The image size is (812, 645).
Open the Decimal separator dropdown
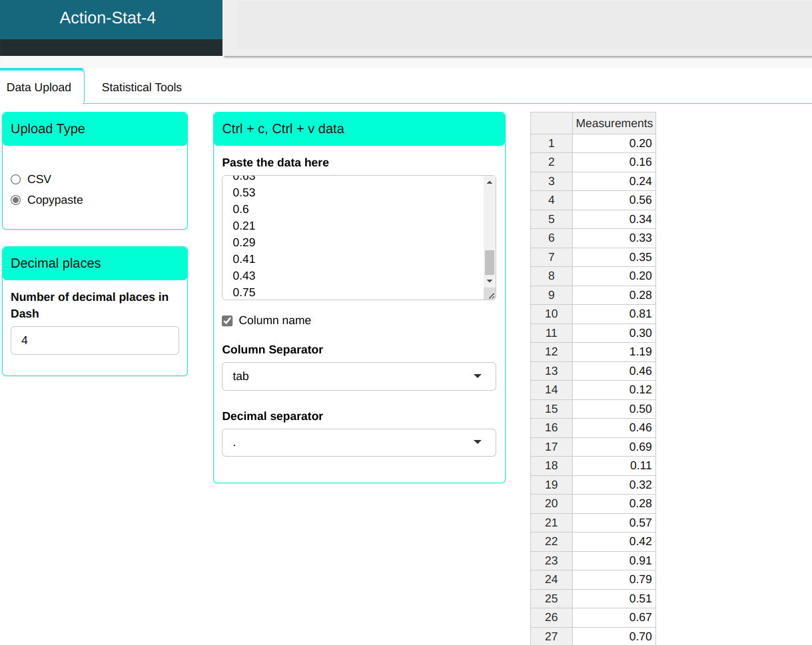[x=358, y=443]
